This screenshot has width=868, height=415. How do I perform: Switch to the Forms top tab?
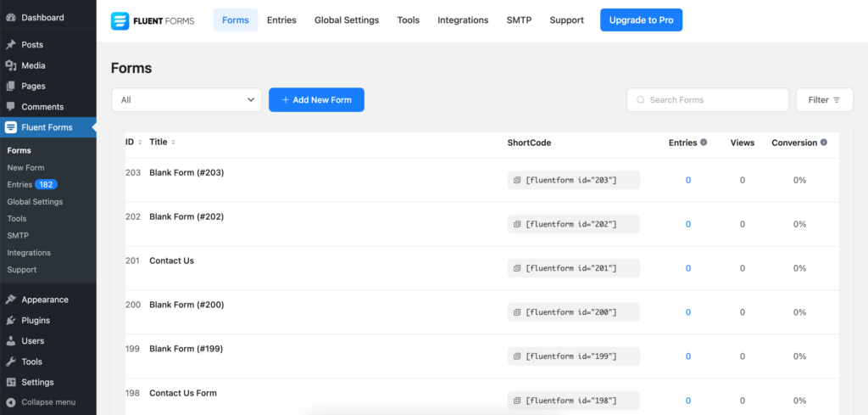[x=236, y=20]
